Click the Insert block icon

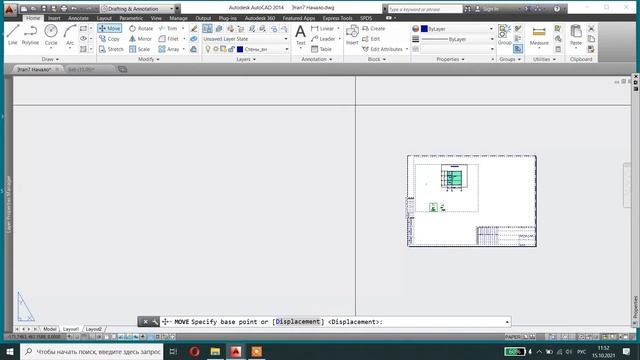tap(352, 35)
